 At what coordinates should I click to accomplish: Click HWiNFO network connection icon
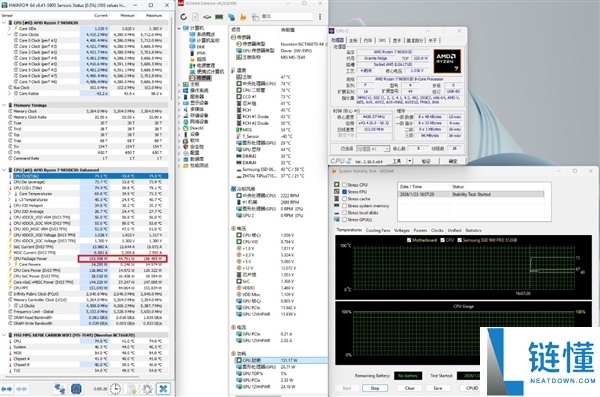coord(60,389)
